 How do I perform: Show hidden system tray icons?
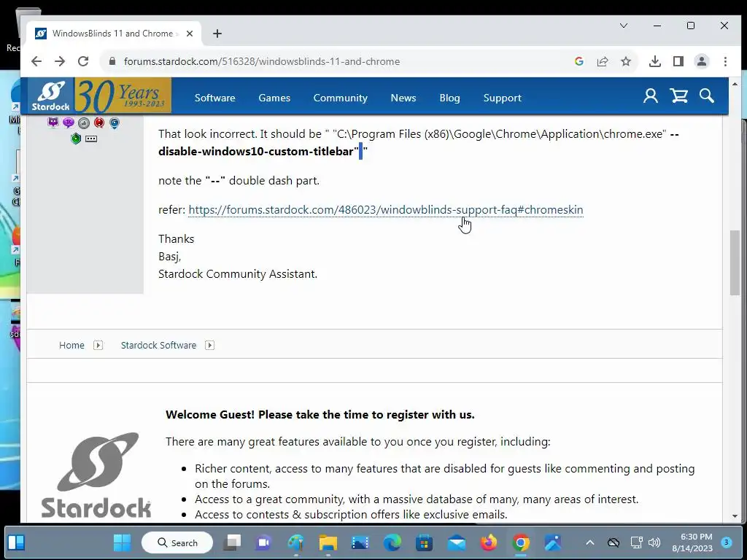click(x=589, y=542)
